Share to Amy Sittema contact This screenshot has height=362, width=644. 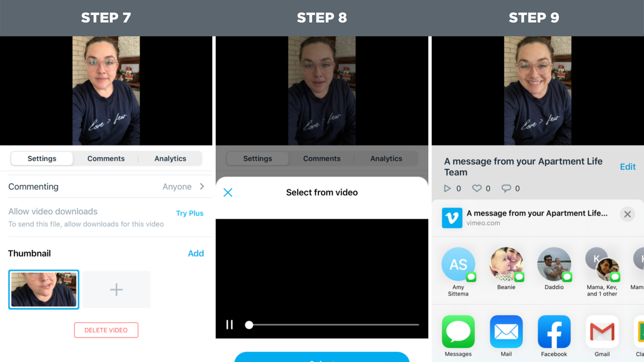(x=458, y=272)
